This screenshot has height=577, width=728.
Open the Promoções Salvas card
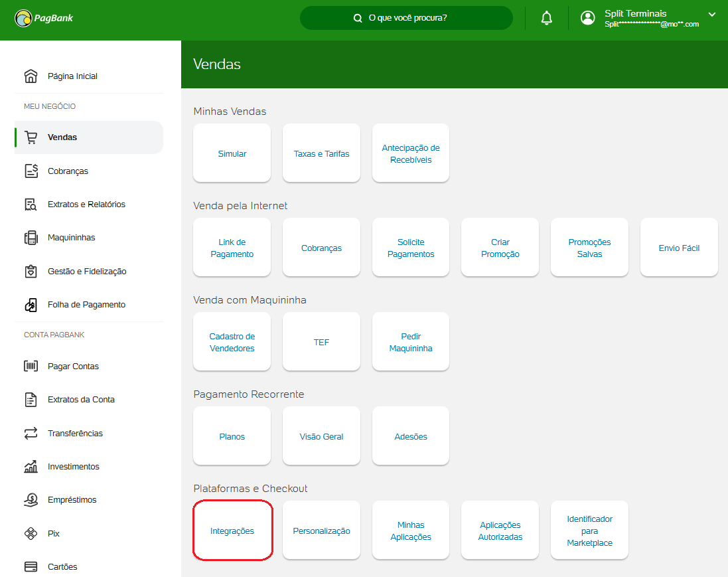tap(590, 248)
